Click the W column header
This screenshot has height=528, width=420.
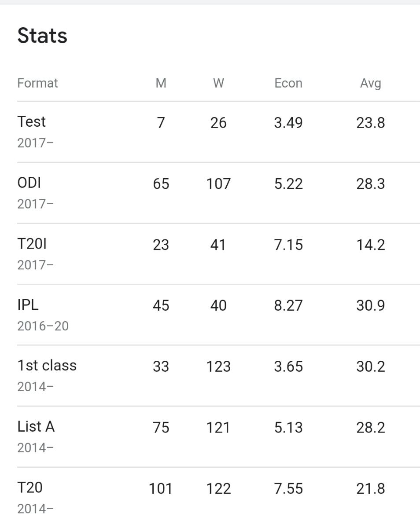218,83
